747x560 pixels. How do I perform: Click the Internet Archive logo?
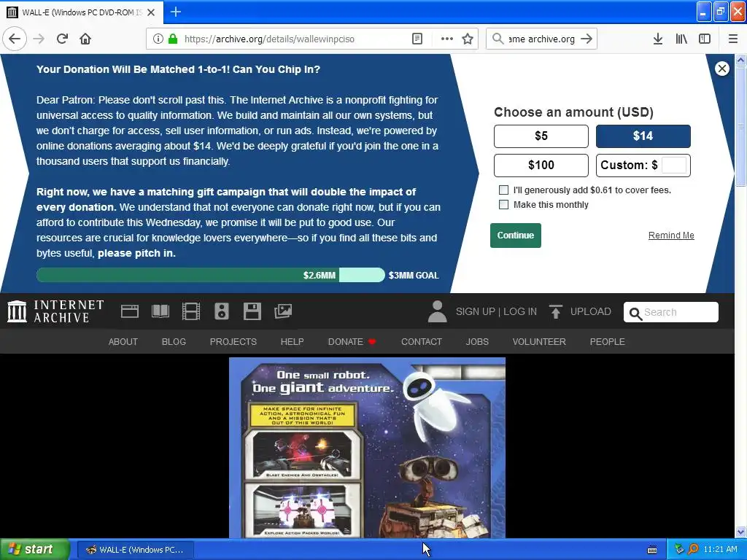pos(55,311)
